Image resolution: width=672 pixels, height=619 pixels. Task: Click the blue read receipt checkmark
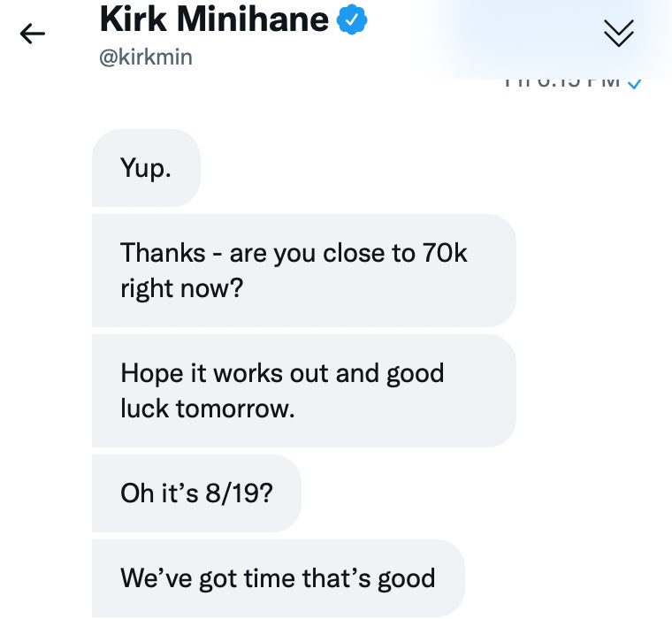pos(634,82)
